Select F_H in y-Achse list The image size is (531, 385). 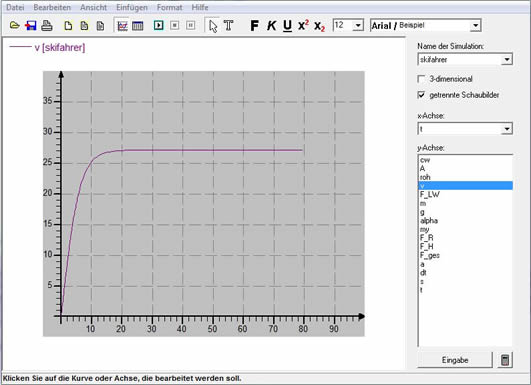coord(465,247)
